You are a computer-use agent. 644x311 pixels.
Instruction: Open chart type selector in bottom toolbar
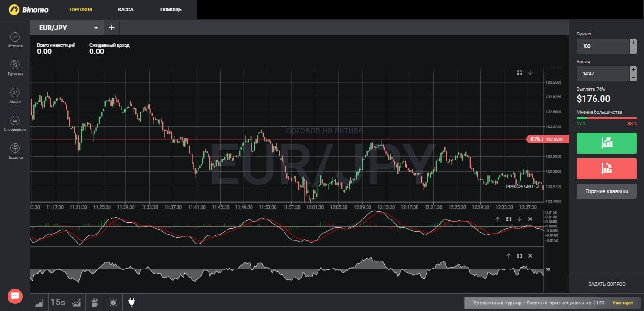tap(39, 303)
